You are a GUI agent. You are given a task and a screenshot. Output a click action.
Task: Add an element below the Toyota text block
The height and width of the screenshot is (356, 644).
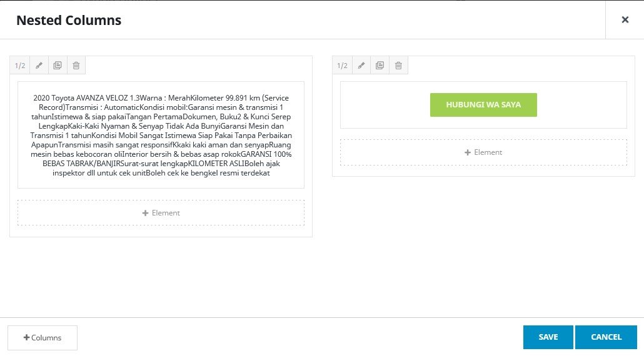tap(161, 213)
